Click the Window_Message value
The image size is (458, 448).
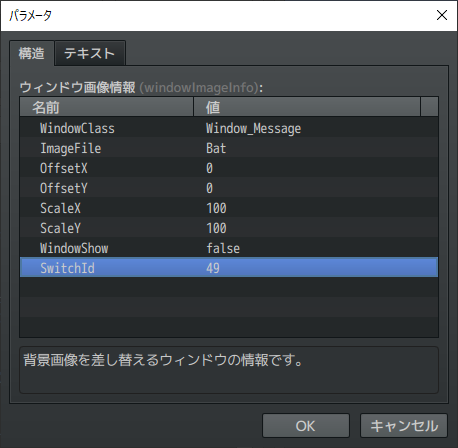click(x=253, y=129)
